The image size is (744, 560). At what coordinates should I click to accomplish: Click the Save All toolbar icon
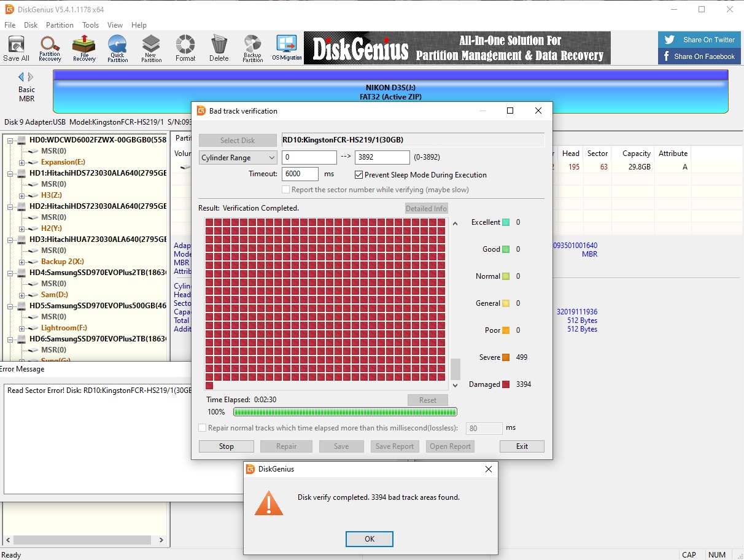(x=16, y=48)
